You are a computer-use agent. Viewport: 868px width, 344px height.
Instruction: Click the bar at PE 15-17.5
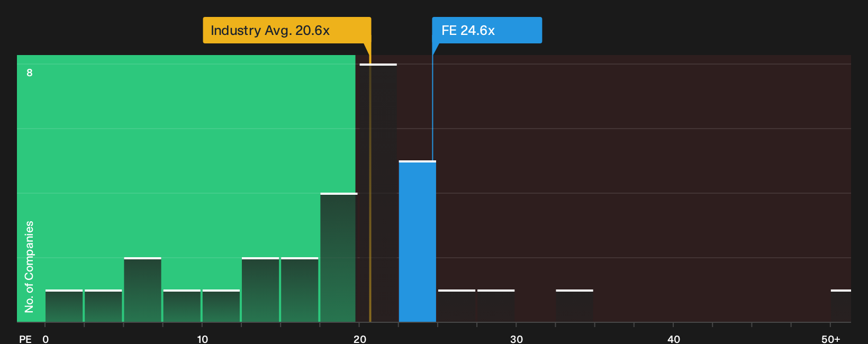pos(300,289)
